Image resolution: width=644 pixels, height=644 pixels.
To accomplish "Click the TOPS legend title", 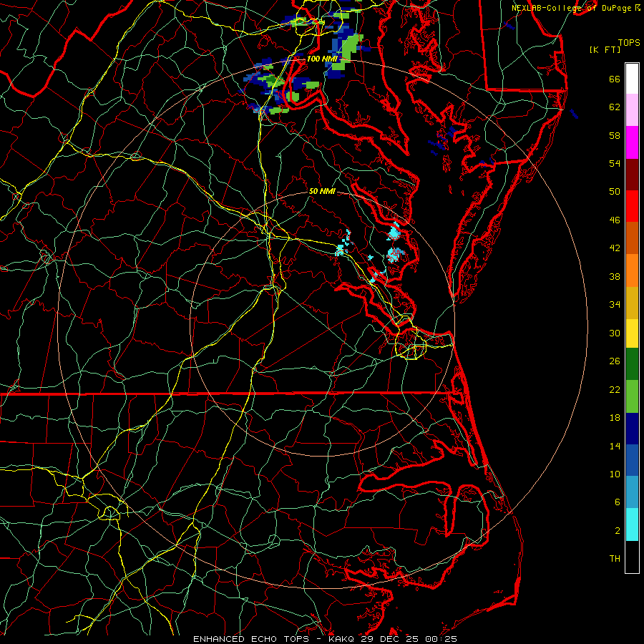I will tap(629, 42).
